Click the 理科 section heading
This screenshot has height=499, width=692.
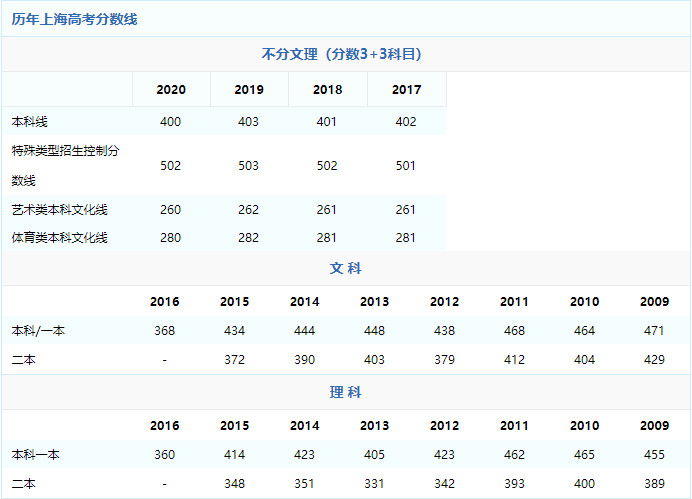pyautogui.click(x=346, y=392)
